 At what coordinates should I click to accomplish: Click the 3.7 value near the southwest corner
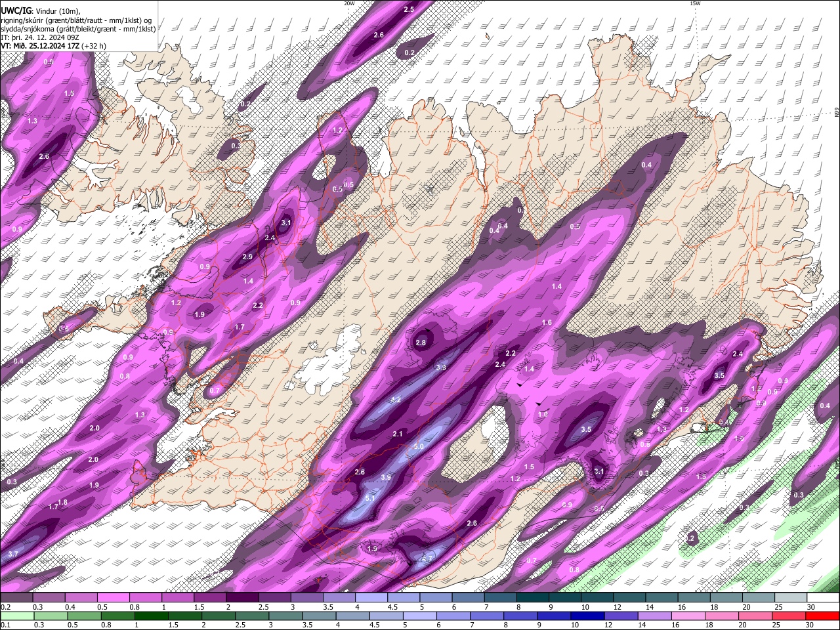[x=12, y=554]
